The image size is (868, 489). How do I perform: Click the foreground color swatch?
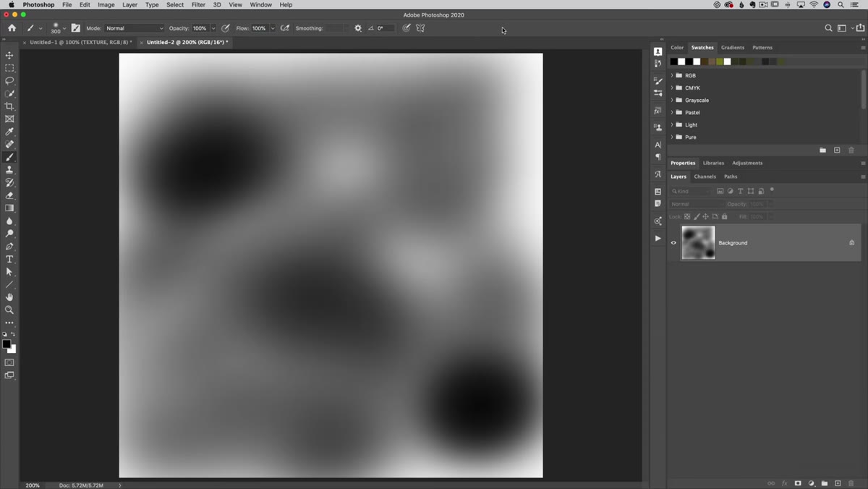pos(7,344)
